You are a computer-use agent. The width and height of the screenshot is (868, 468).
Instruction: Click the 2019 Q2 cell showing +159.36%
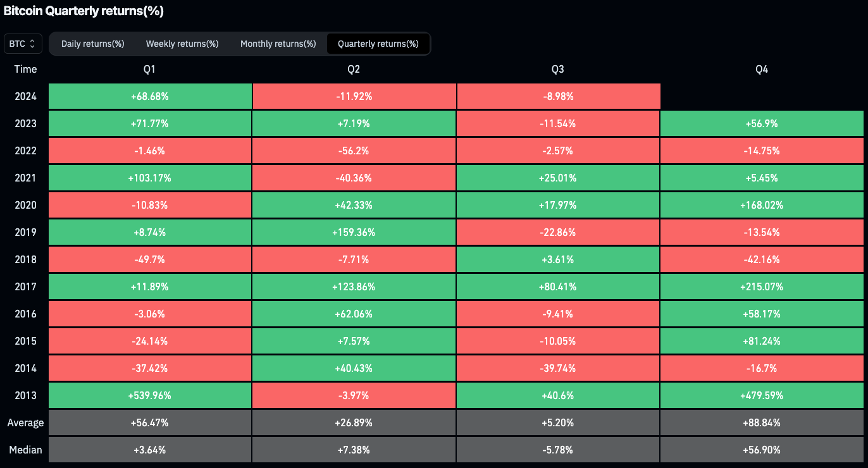tap(354, 232)
